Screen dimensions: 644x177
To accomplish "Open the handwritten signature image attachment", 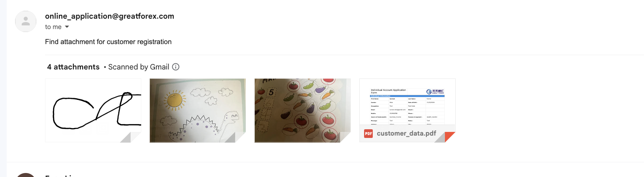I will click(93, 110).
